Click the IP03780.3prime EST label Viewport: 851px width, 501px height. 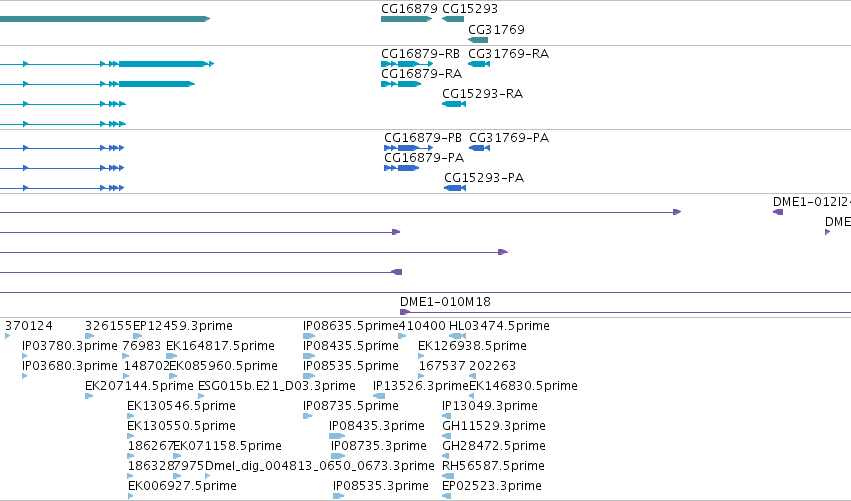tap(69, 346)
